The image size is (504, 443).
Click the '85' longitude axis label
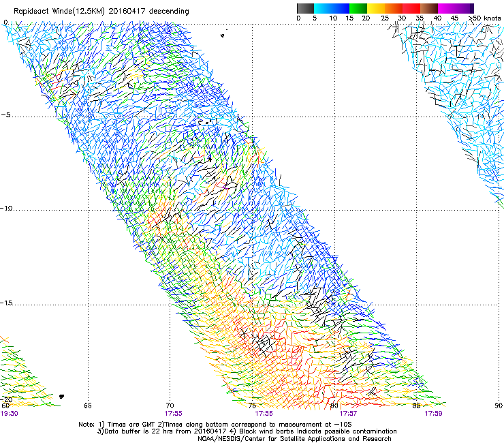tap(416, 406)
